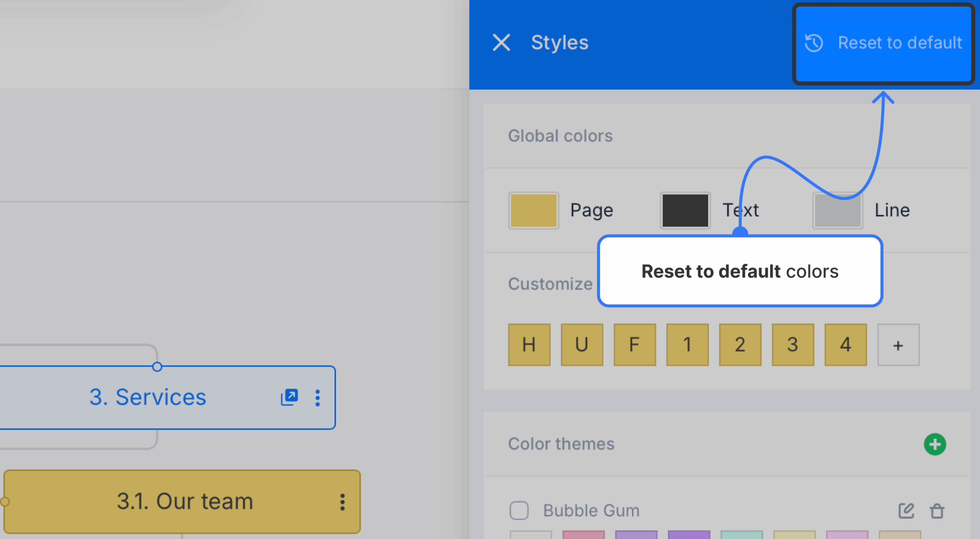Click the Styles panel title

pyautogui.click(x=560, y=43)
